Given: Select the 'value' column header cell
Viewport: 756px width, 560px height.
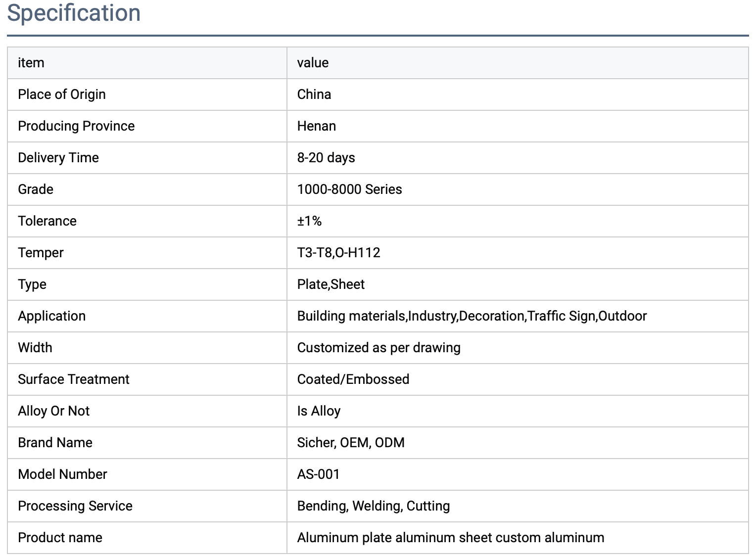Looking at the screenshot, I should click(518, 63).
